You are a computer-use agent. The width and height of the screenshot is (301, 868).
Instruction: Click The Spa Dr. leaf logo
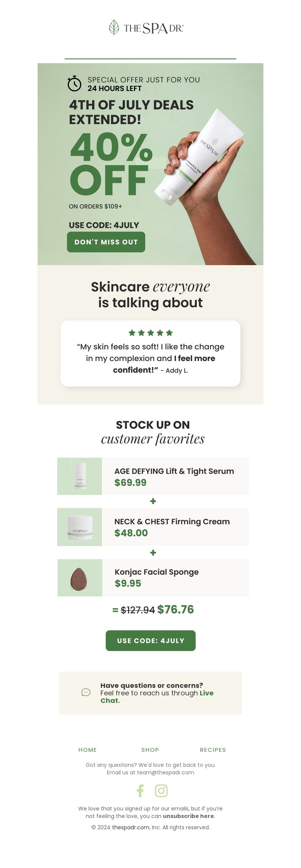coord(146,27)
